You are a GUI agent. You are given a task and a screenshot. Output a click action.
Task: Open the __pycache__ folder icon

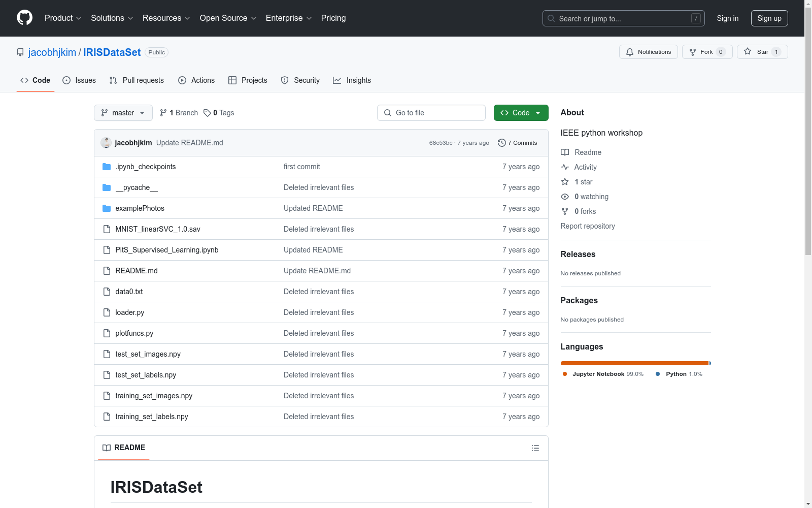pos(107,187)
